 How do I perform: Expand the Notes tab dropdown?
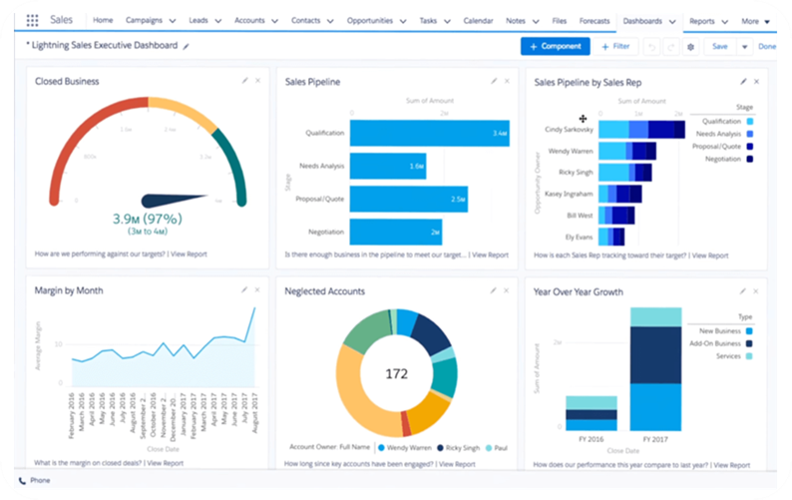(x=536, y=21)
